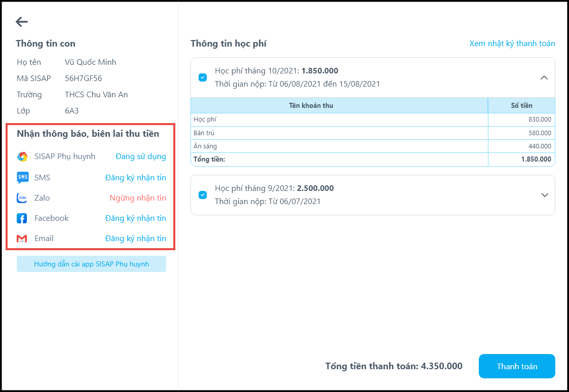This screenshot has width=569, height=392.
Task: Click the Ăn sáng row label
Action: coord(205,146)
